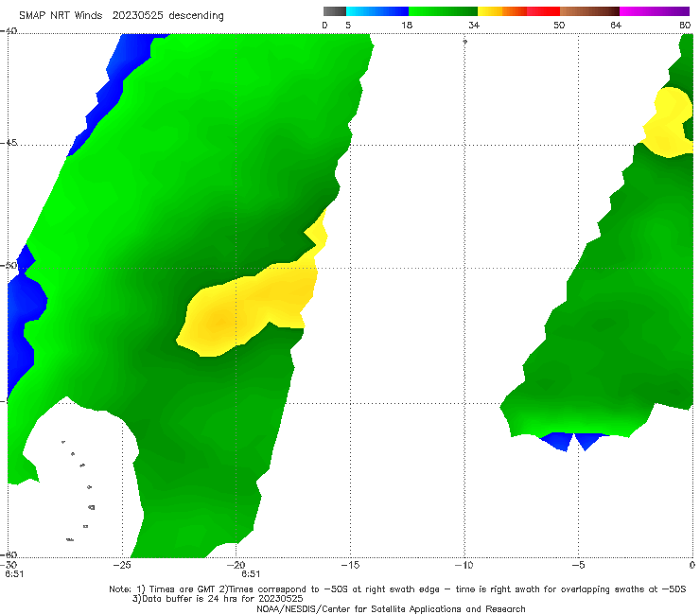
Task: Click the color scale label "34"
Action: click(474, 26)
